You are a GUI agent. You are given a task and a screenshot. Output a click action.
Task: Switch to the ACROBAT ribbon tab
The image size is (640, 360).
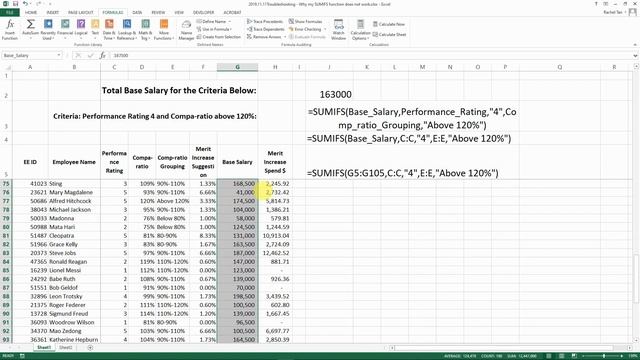click(x=232, y=12)
